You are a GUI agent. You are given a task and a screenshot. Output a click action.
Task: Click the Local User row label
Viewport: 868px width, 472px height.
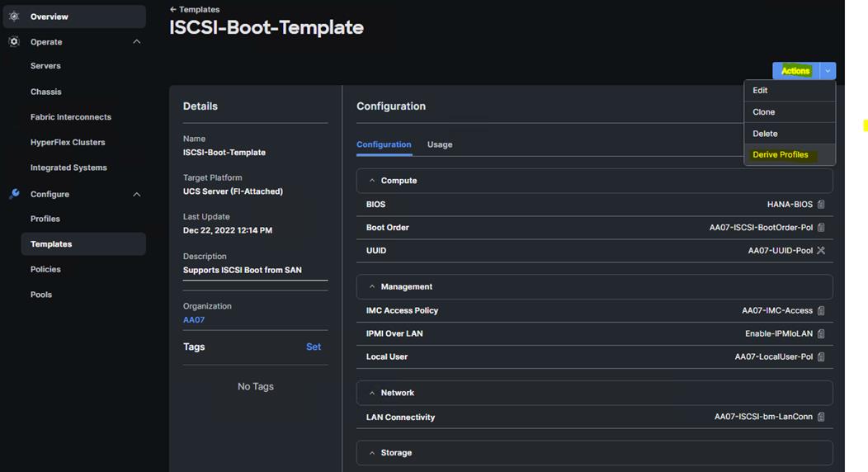[x=386, y=357]
